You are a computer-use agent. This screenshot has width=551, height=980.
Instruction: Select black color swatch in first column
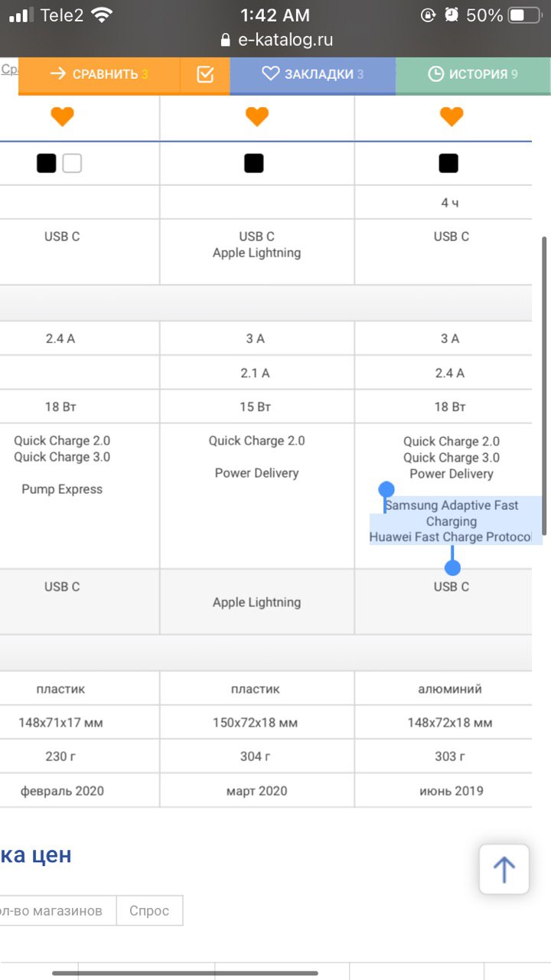click(47, 163)
